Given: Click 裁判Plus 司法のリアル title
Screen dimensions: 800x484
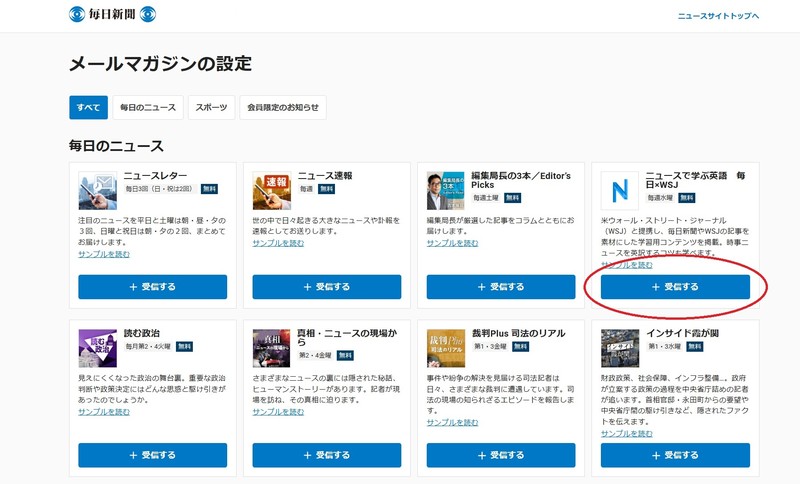Looking at the screenshot, I should click(519, 334).
